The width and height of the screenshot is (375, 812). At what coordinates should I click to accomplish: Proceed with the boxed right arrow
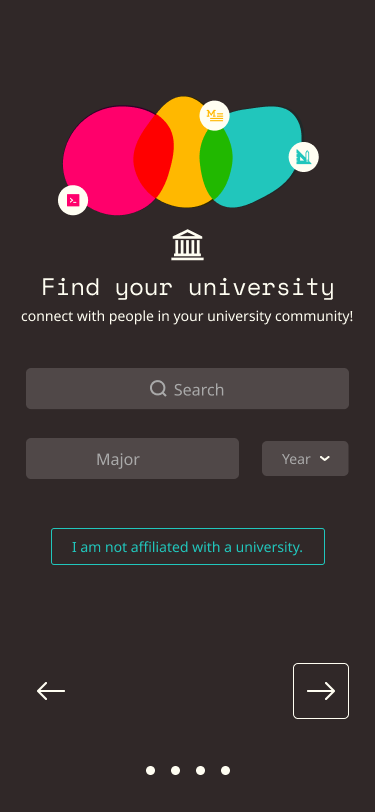pyautogui.click(x=321, y=691)
